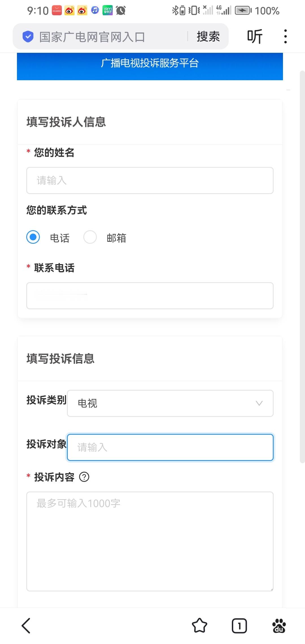Tap the 投诉内容 large text area
This screenshot has width=305, height=644.
(x=150, y=541)
